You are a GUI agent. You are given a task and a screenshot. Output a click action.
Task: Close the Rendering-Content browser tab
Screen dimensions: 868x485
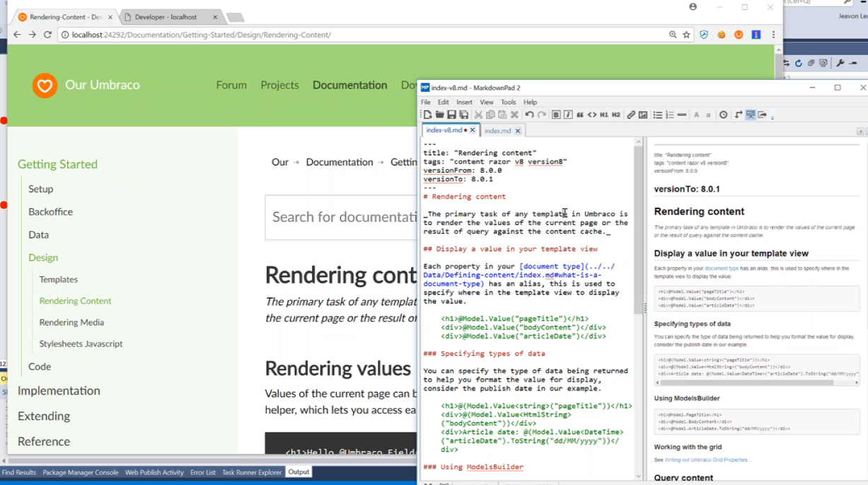coord(110,17)
